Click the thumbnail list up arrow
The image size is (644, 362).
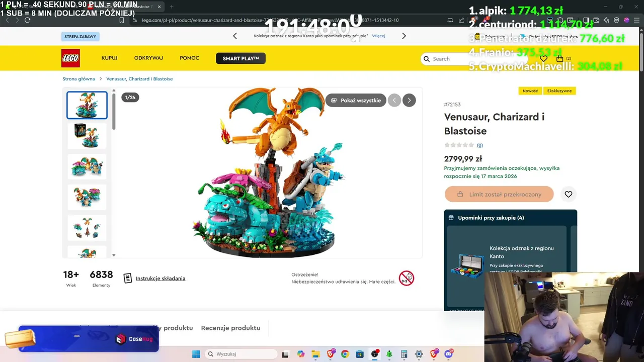[x=114, y=91]
